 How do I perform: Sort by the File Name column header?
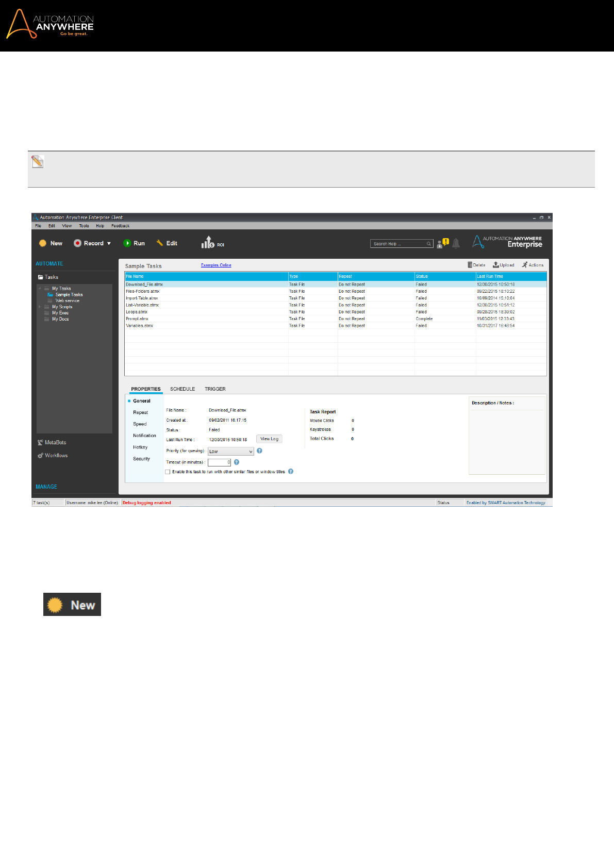pyautogui.click(x=206, y=277)
